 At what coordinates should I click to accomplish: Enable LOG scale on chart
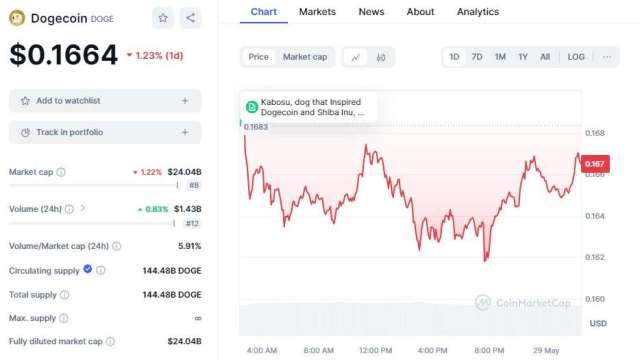[x=576, y=57]
